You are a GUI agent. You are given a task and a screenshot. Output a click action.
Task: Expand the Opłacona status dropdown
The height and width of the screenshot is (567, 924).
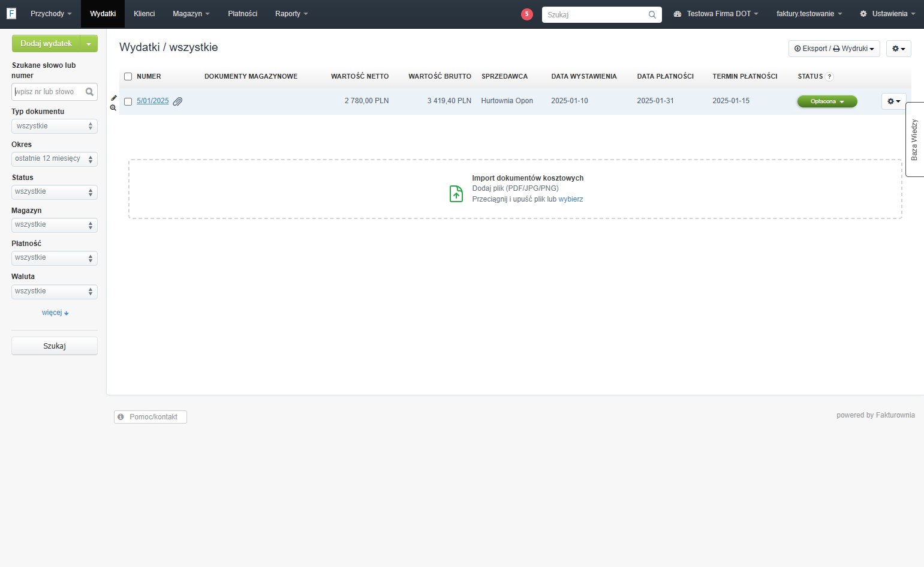click(827, 101)
